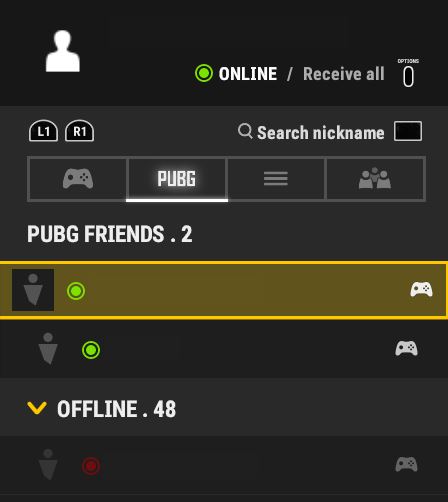This screenshot has height=502, width=448.
Task: Click the magnifying glass search icon
Action: [245, 131]
